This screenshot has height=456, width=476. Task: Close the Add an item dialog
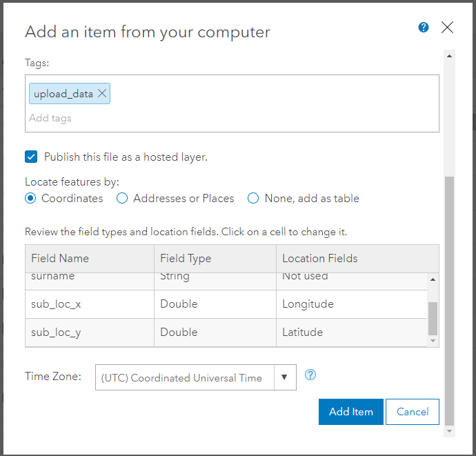click(x=447, y=28)
